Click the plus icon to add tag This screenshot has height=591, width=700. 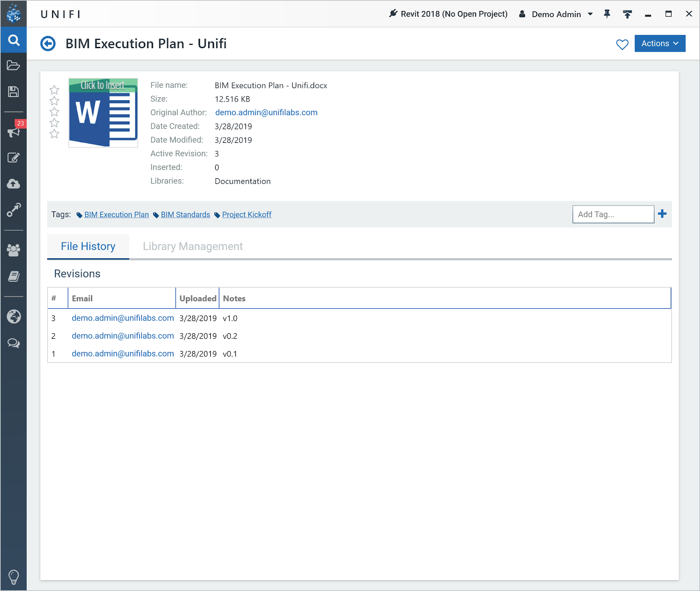pyautogui.click(x=662, y=214)
